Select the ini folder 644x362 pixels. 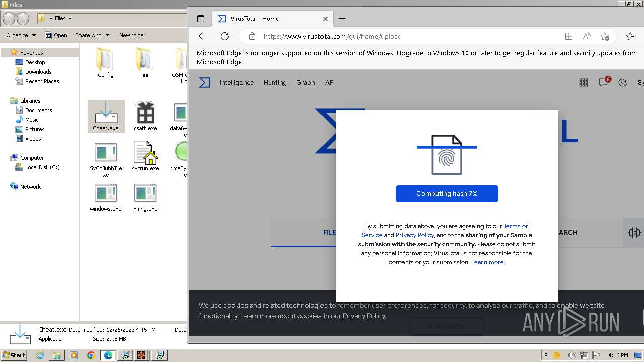pos(145,63)
